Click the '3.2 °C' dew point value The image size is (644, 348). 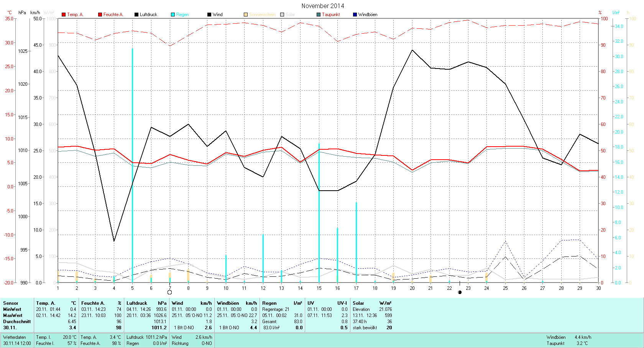pos(582,343)
